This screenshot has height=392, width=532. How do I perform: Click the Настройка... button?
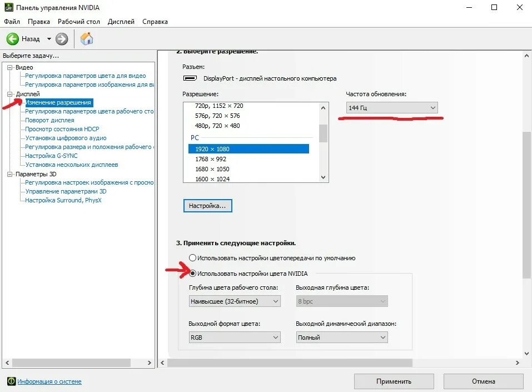pos(208,206)
